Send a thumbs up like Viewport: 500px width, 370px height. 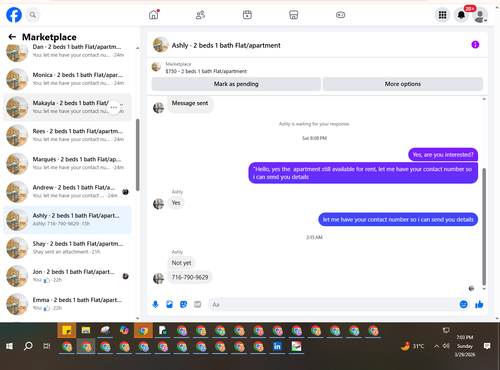479,304
